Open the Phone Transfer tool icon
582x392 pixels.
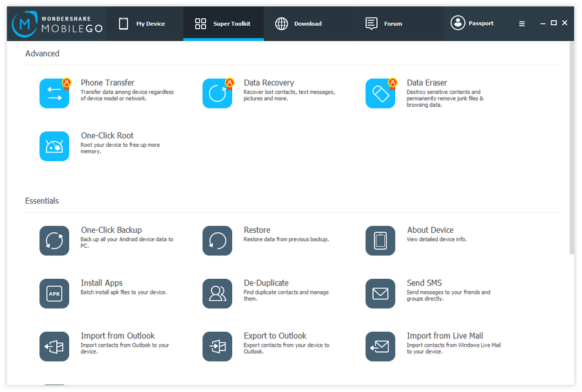[x=54, y=93]
